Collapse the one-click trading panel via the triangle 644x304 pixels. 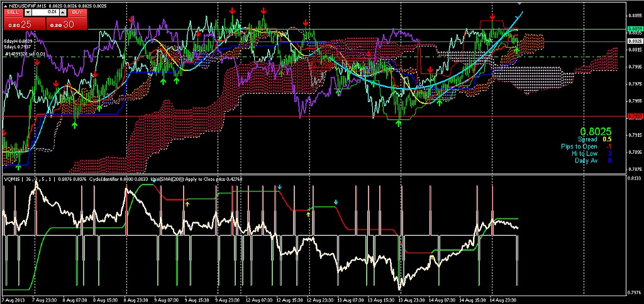[x=5, y=5]
